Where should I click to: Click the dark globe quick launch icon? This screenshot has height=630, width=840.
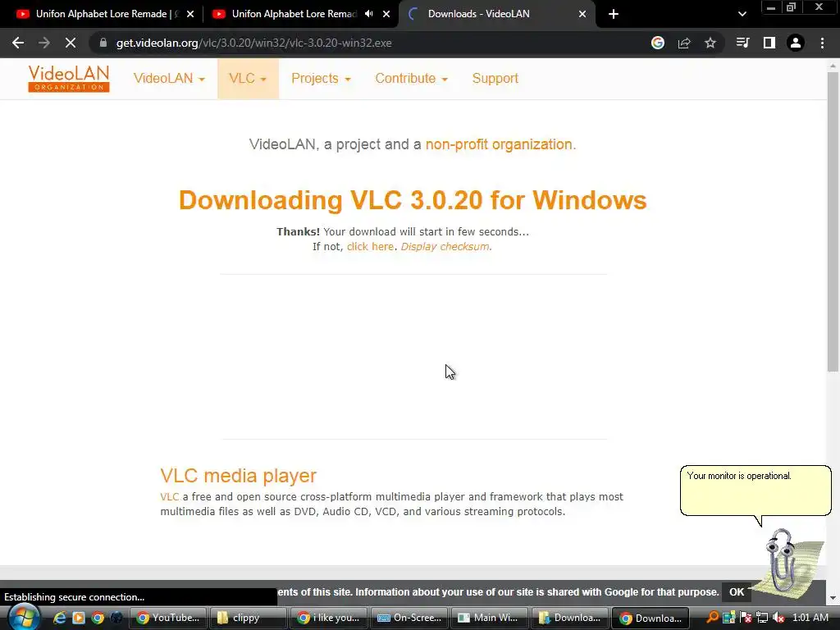[x=116, y=618]
